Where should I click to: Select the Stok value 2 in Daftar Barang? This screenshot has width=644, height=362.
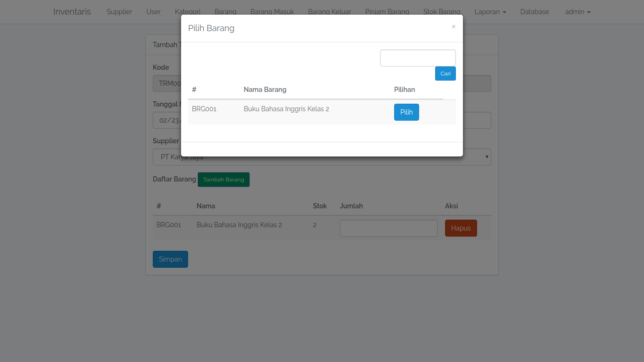pos(315,225)
